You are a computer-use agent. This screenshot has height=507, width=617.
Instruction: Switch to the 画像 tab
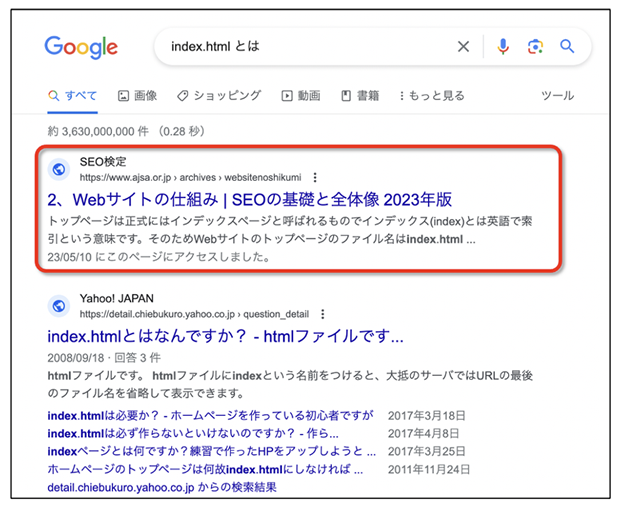click(x=137, y=96)
